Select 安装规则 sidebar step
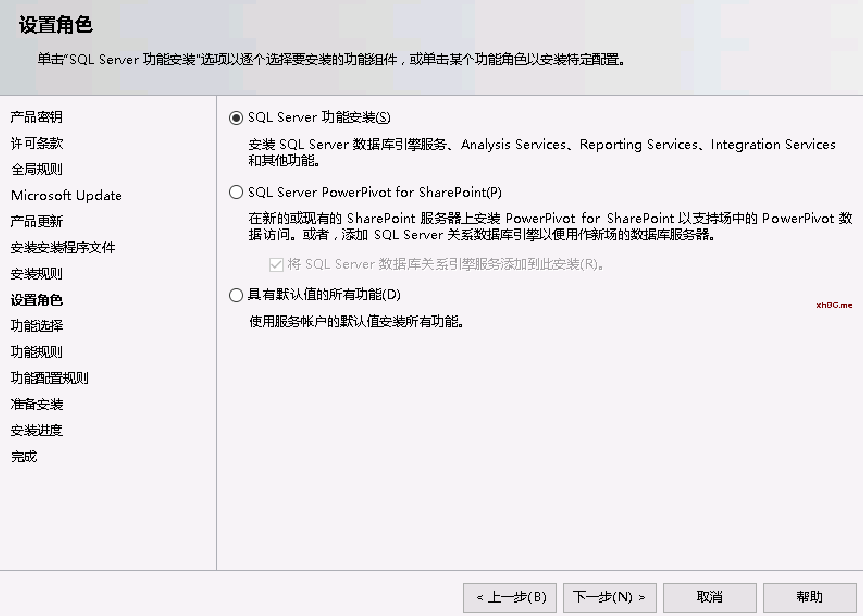863x616 pixels. (x=36, y=274)
